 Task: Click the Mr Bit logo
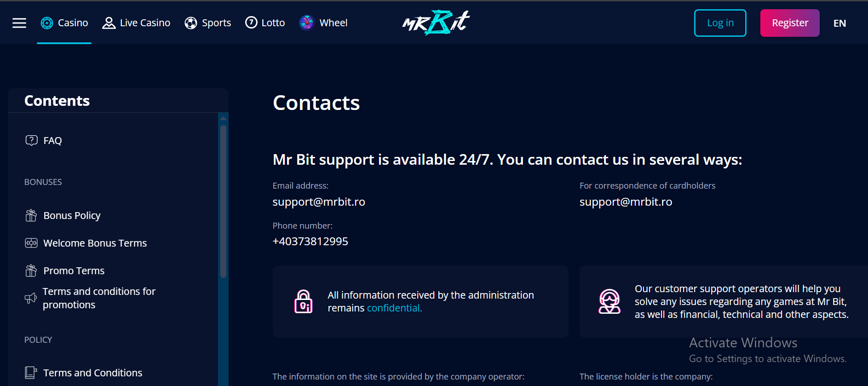click(436, 23)
